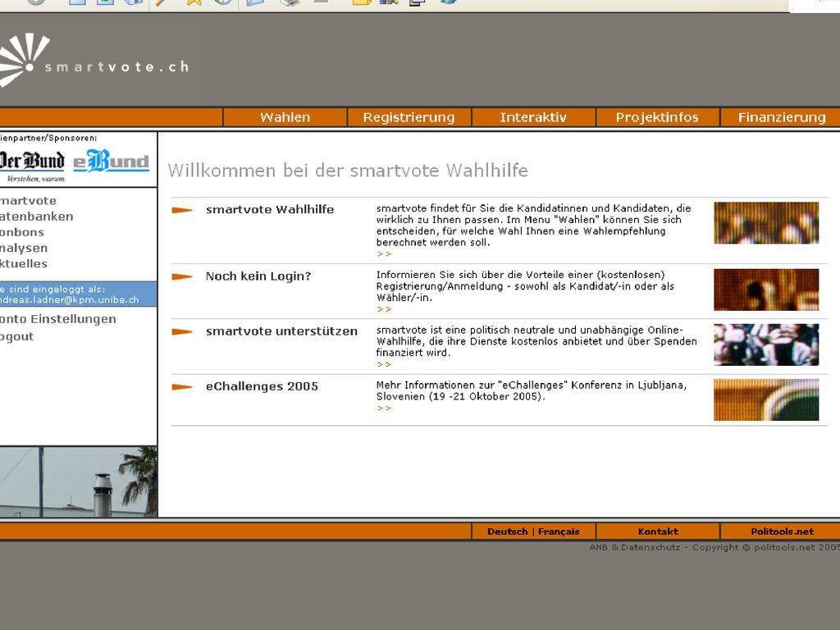Open Analysen in the sidebar
This screenshot has height=630, width=840.
tap(24, 248)
